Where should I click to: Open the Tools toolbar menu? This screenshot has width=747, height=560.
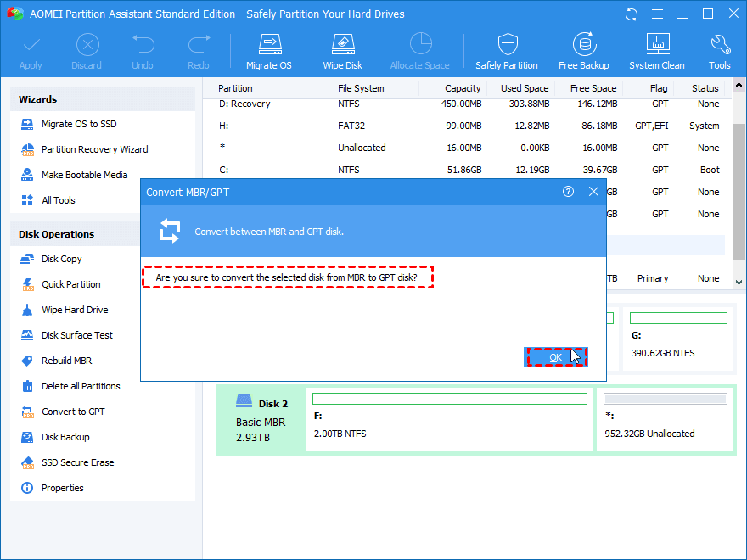coord(719,51)
